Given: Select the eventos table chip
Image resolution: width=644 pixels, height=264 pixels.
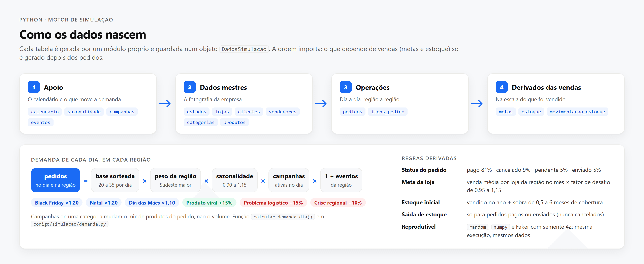Looking at the screenshot, I should pos(40,122).
